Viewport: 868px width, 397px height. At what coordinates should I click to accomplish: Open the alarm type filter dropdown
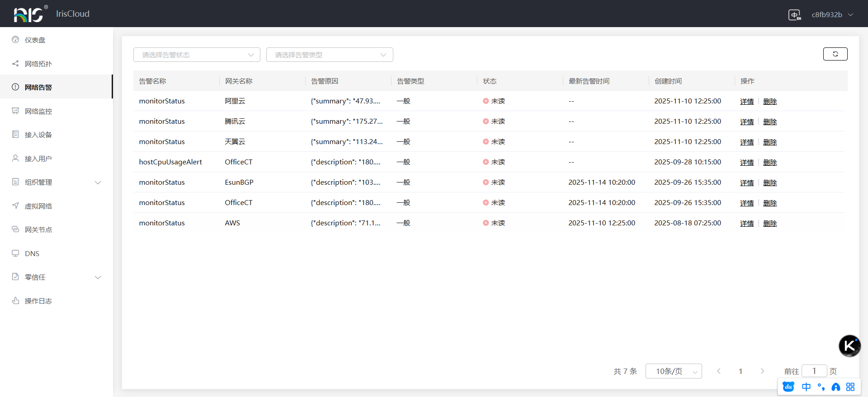pos(330,55)
